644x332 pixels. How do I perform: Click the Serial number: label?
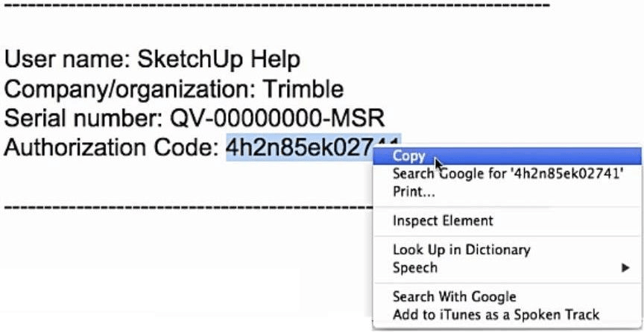83,118
